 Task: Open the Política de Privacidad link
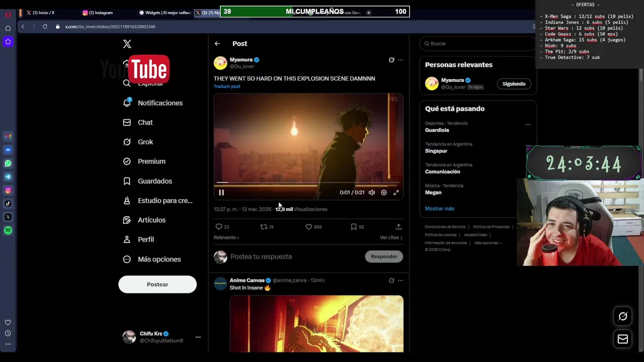click(491, 227)
